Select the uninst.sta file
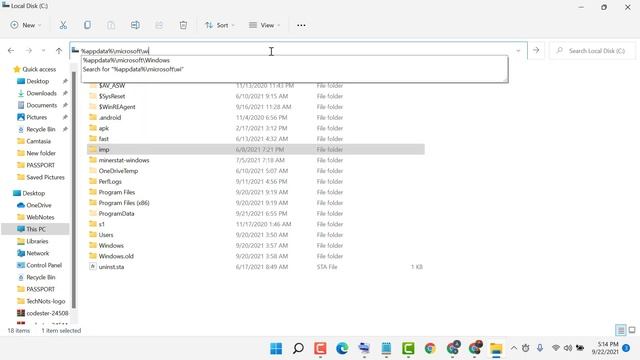Image resolution: width=640 pixels, height=360 pixels. 111,267
